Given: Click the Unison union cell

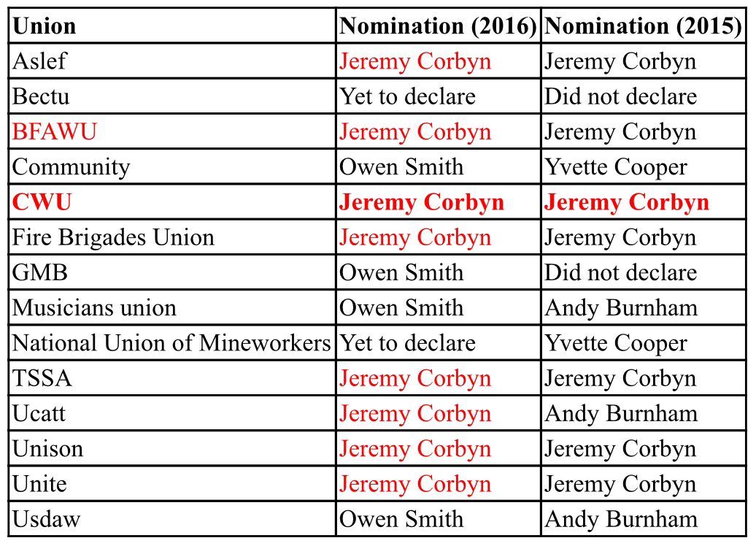Looking at the screenshot, I should [x=47, y=449].
